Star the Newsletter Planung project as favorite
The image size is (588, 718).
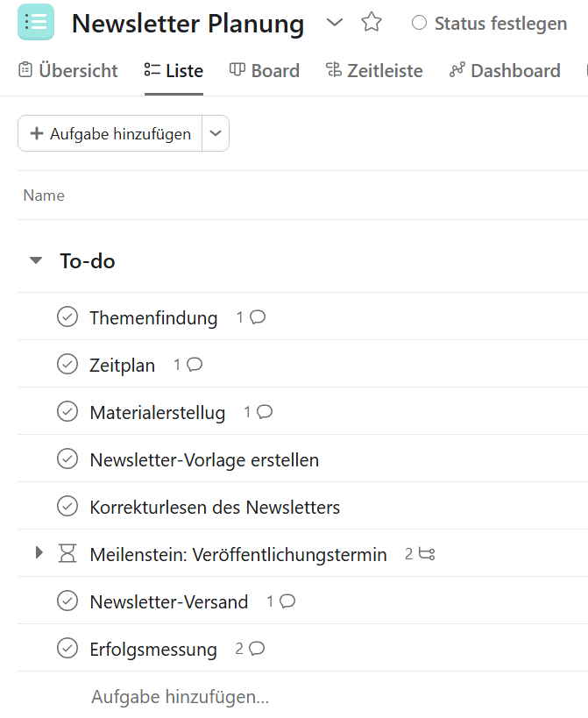coord(371,22)
